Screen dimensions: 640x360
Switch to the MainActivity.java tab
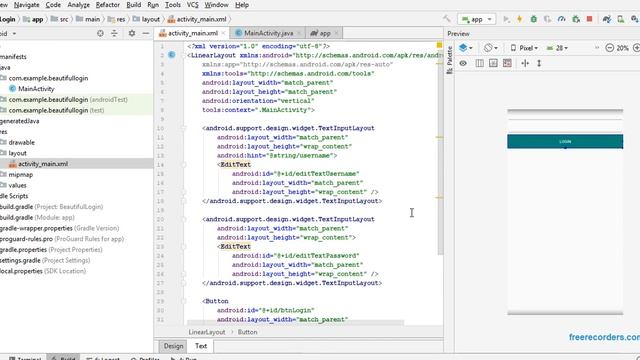[269, 33]
